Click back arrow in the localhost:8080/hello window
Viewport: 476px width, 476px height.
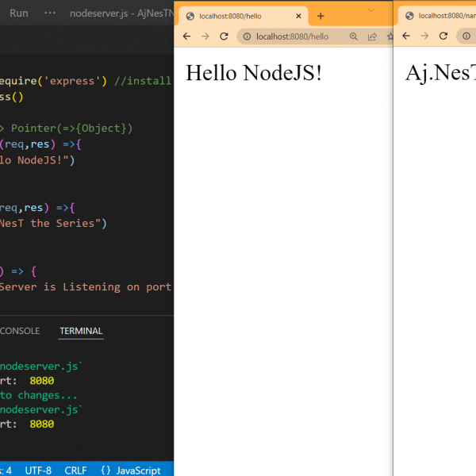[x=186, y=36]
